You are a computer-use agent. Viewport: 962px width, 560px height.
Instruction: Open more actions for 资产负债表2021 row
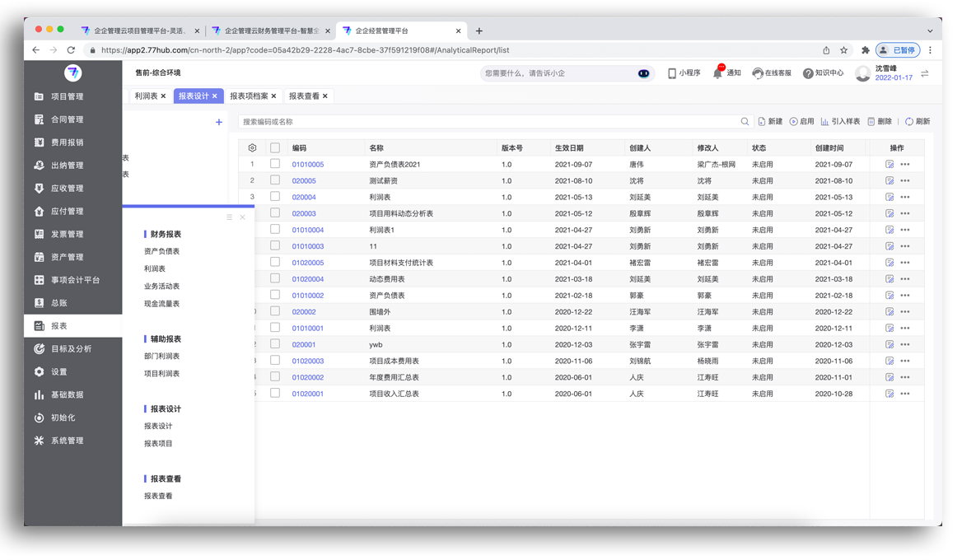tap(905, 165)
